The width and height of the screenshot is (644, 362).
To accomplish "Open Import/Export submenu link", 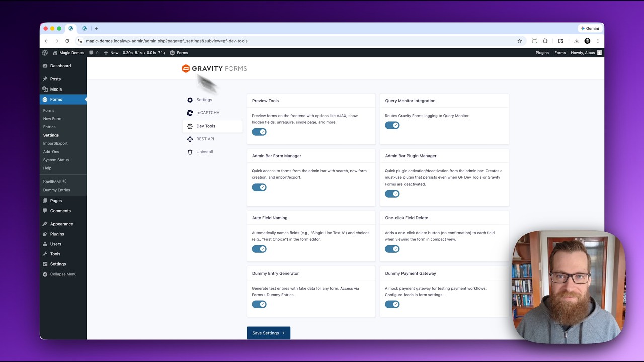I will coord(55,143).
